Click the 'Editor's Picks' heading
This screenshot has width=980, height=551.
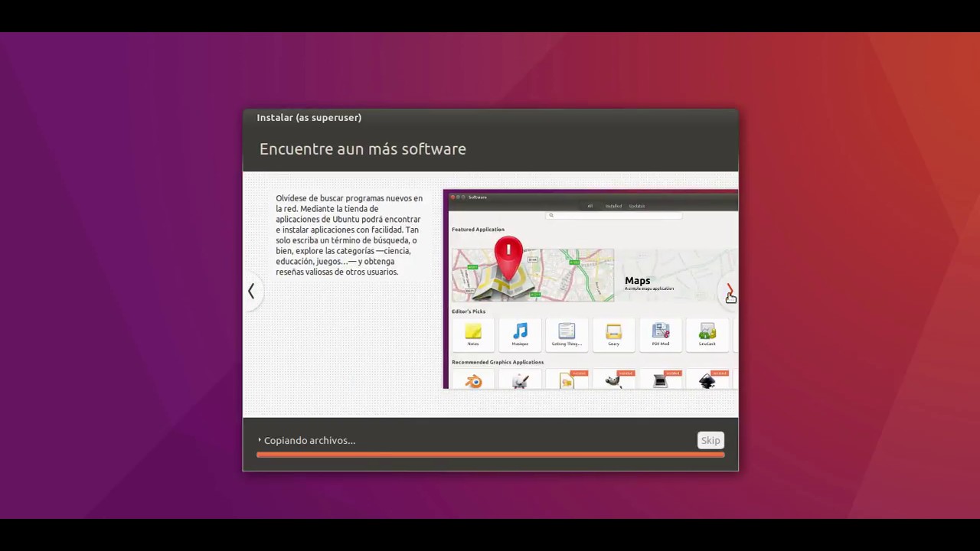(469, 311)
